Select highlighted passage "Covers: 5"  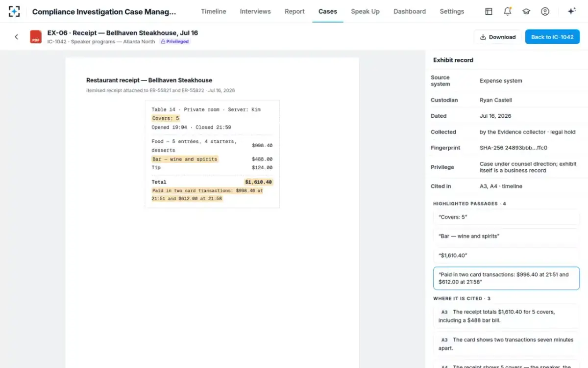click(x=506, y=217)
